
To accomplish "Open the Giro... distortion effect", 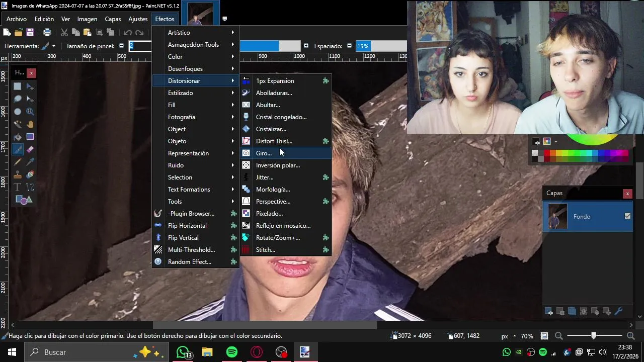I will coord(286,153).
